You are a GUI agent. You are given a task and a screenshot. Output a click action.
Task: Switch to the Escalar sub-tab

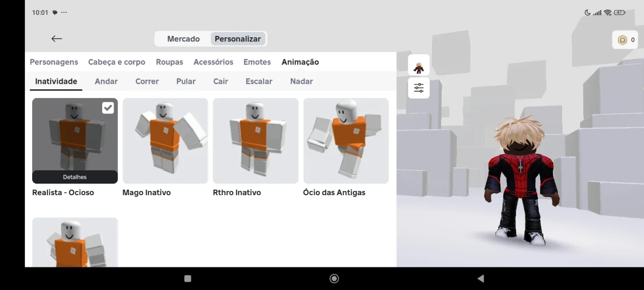[x=259, y=81]
